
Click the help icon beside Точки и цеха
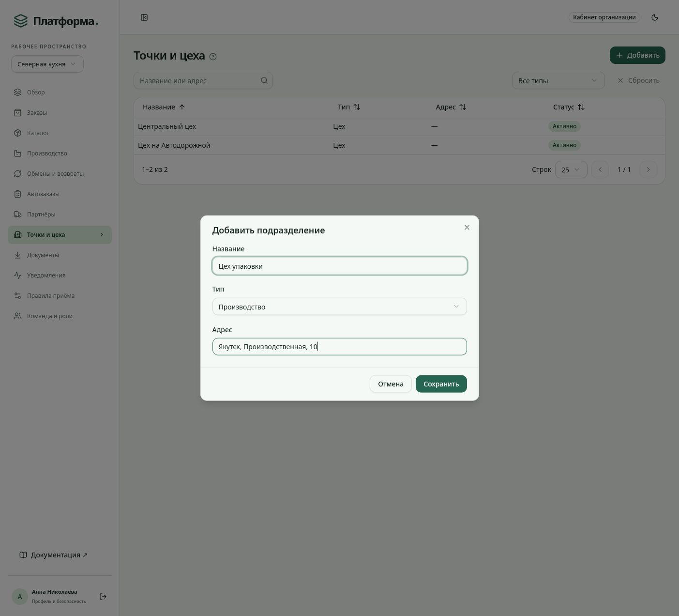coord(213,57)
